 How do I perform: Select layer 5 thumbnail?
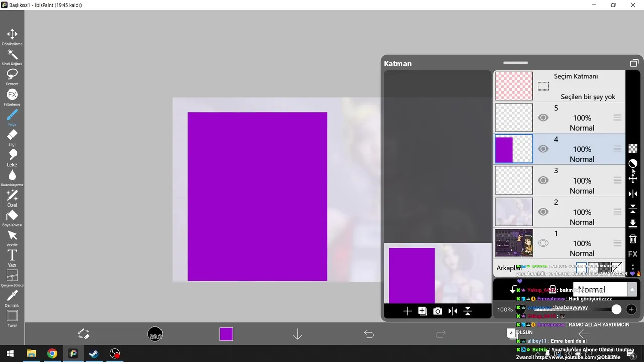click(x=514, y=118)
